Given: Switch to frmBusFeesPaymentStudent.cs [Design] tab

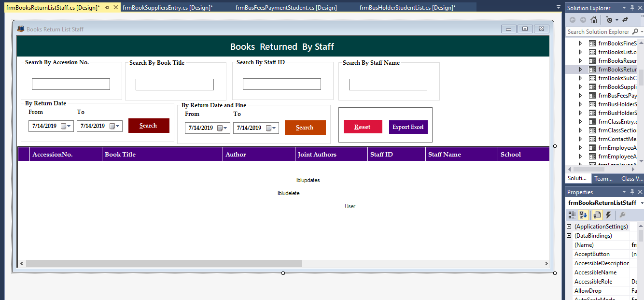Looking at the screenshot, I should click(286, 7).
